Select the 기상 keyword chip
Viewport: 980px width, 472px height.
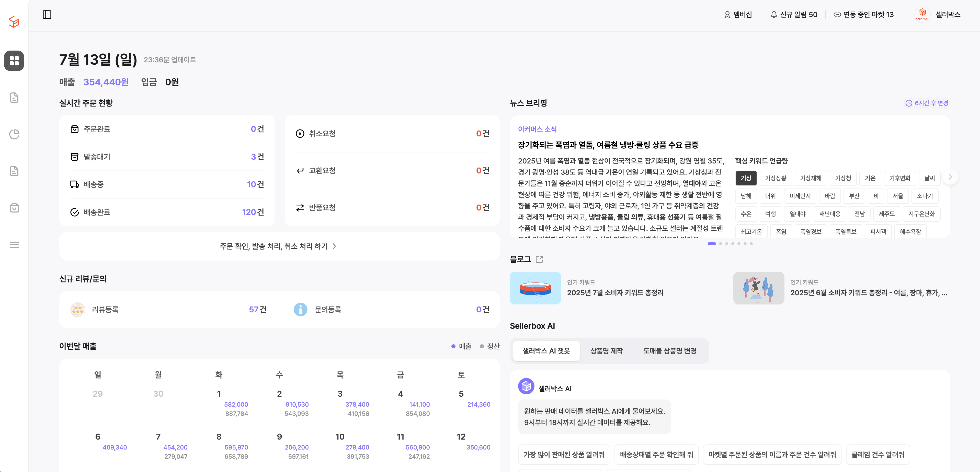(746, 178)
